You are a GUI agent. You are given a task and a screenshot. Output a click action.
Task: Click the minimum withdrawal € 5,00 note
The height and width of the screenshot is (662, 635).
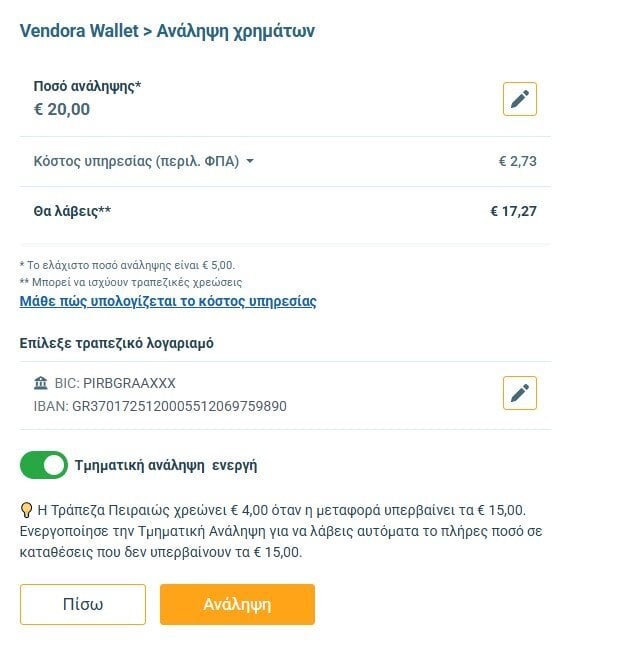coord(127,265)
